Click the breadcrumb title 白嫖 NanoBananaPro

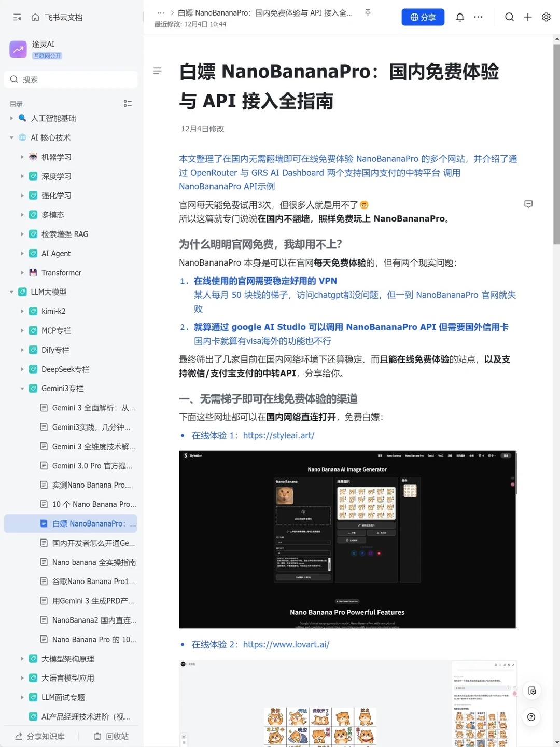265,13
